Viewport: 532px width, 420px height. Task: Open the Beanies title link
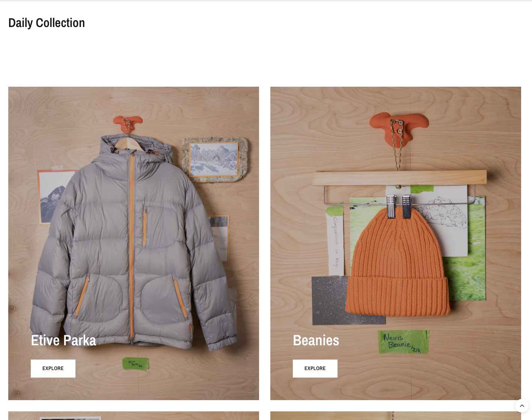pyautogui.click(x=316, y=340)
